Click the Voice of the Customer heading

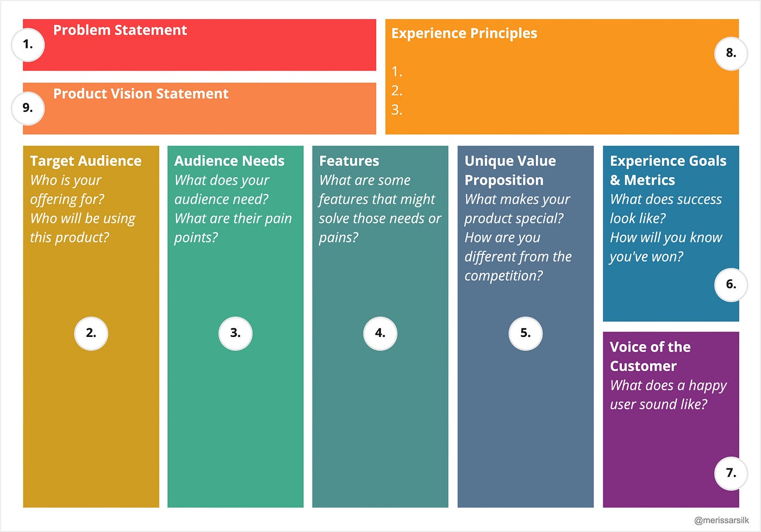pyautogui.click(x=650, y=356)
